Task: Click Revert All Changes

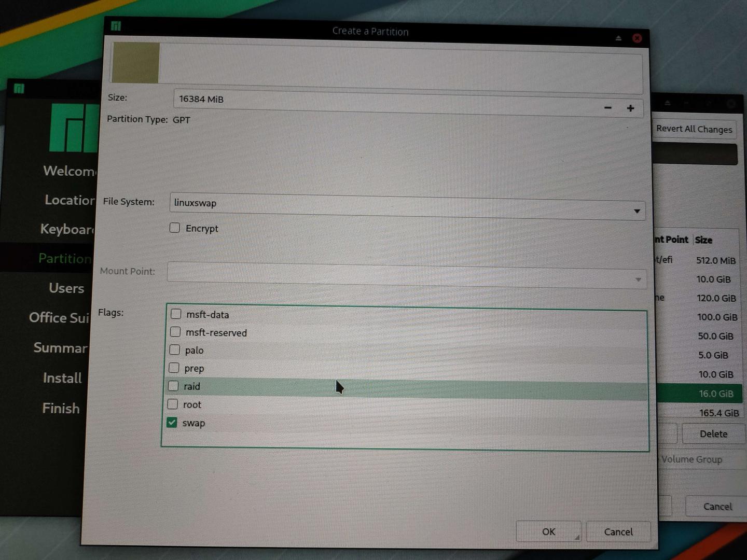Action: [694, 129]
